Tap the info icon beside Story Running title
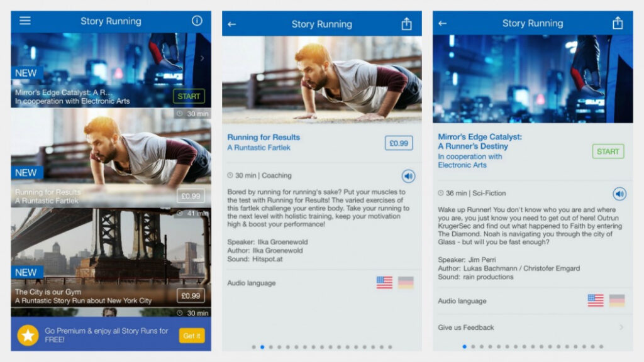The width and height of the screenshot is (644, 362). (x=198, y=21)
